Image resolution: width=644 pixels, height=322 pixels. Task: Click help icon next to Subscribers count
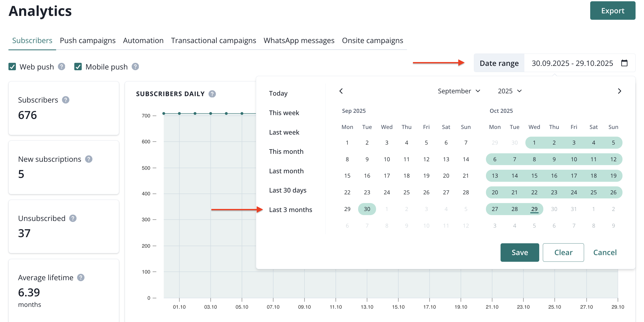tap(66, 100)
